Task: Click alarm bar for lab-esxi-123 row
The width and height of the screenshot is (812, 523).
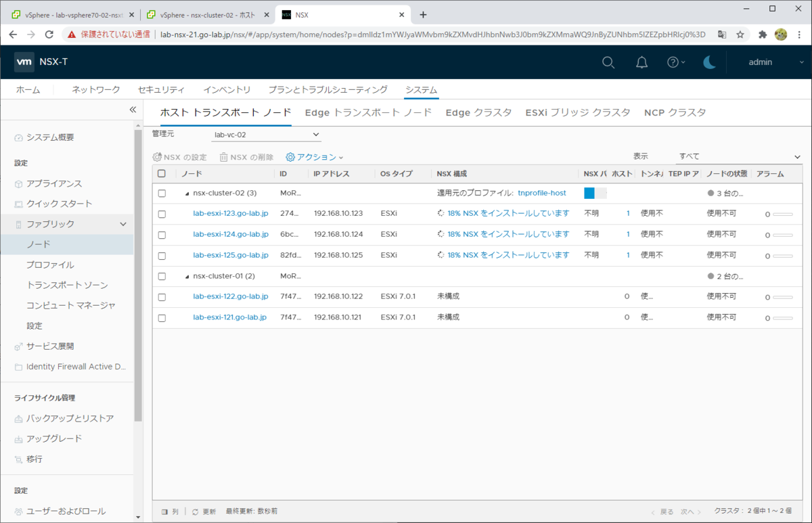Action: pos(782,214)
